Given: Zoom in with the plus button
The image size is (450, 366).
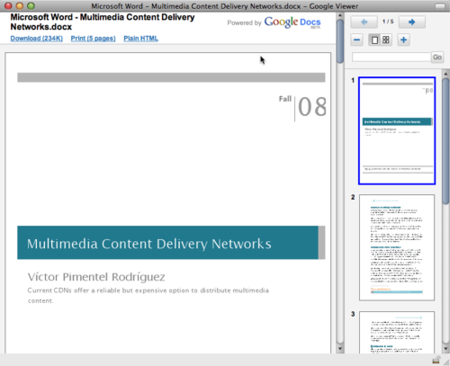Looking at the screenshot, I should (x=404, y=40).
